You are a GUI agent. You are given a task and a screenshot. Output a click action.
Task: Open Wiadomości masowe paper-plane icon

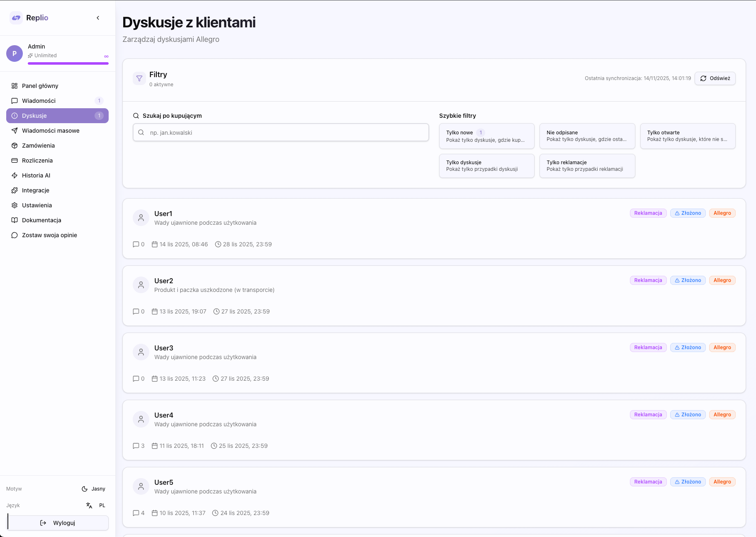click(15, 131)
